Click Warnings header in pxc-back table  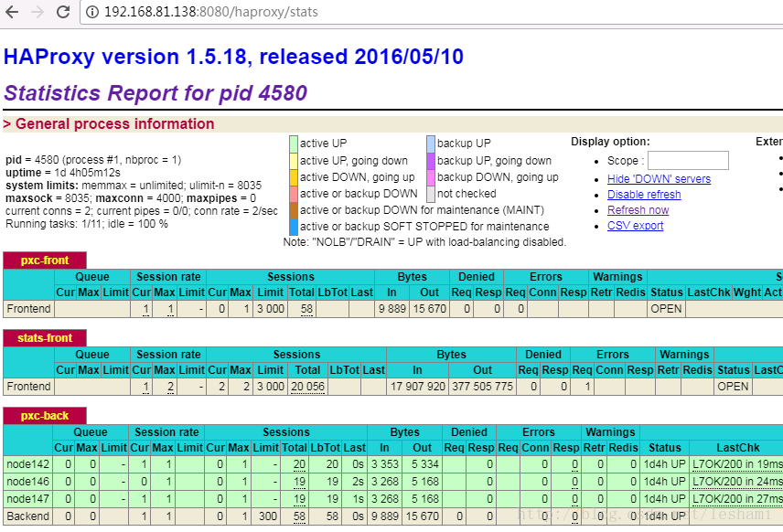[x=610, y=431]
